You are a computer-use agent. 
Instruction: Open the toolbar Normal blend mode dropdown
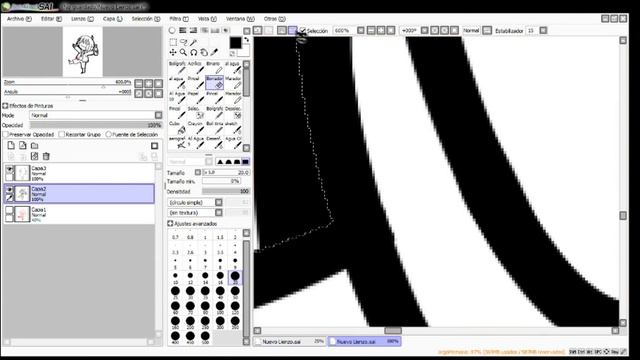click(487, 31)
